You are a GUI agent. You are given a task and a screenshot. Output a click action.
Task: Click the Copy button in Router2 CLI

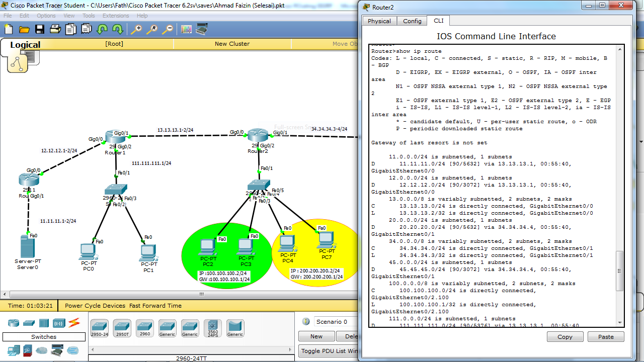(565, 337)
